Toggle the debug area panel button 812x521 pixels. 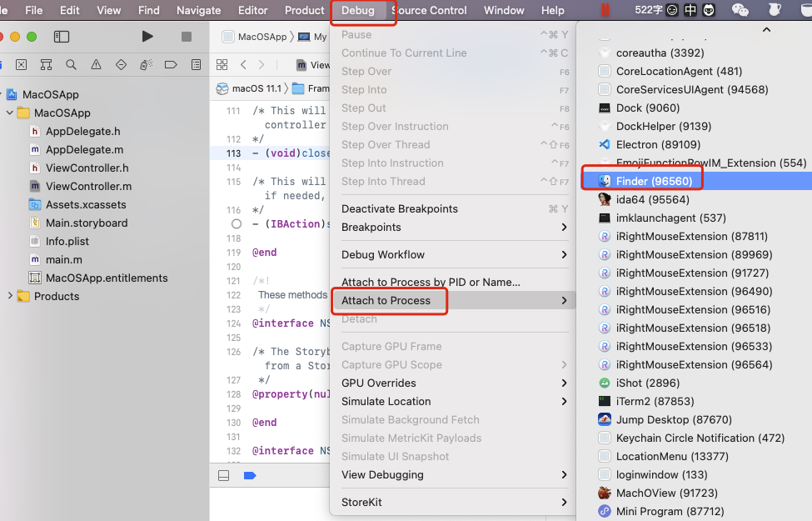tap(224, 475)
